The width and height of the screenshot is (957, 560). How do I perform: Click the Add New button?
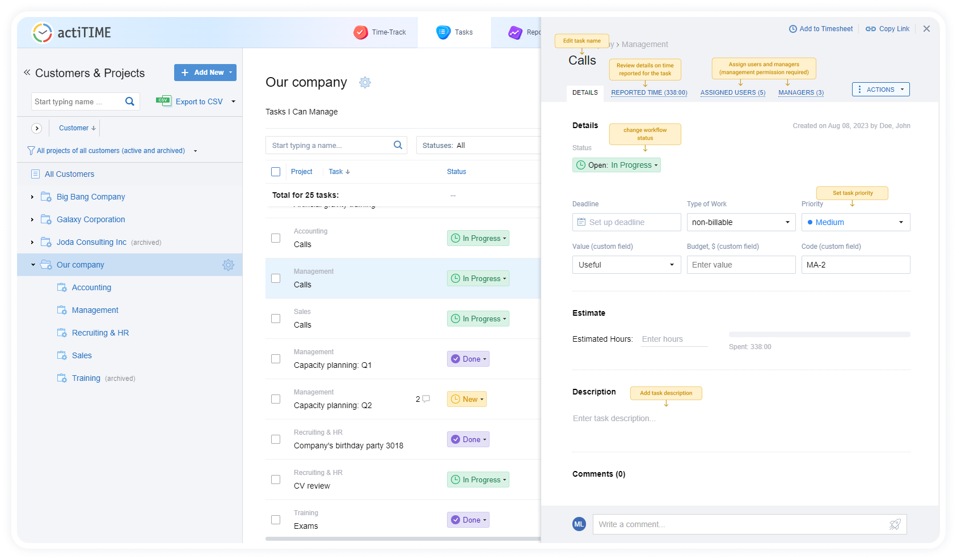point(205,73)
